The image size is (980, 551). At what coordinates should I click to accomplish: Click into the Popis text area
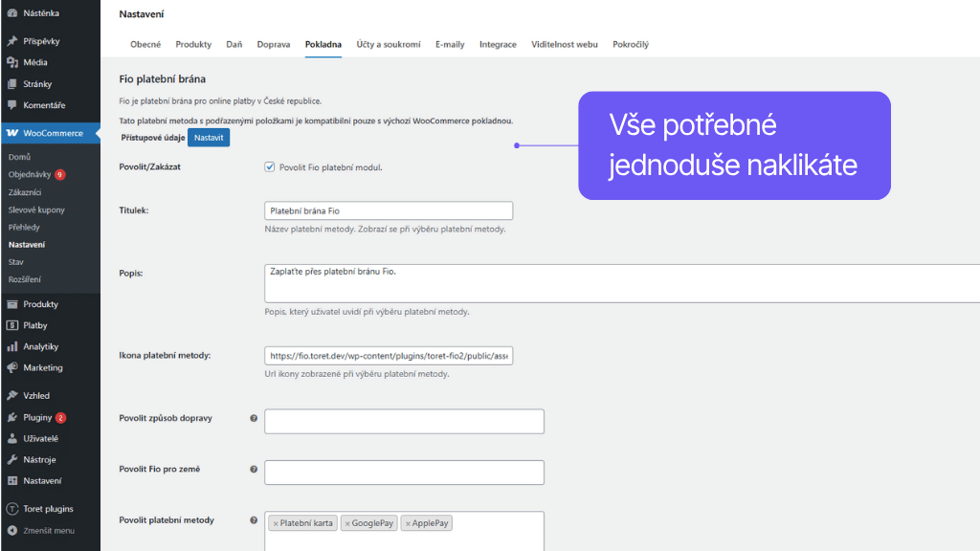click(x=622, y=283)
